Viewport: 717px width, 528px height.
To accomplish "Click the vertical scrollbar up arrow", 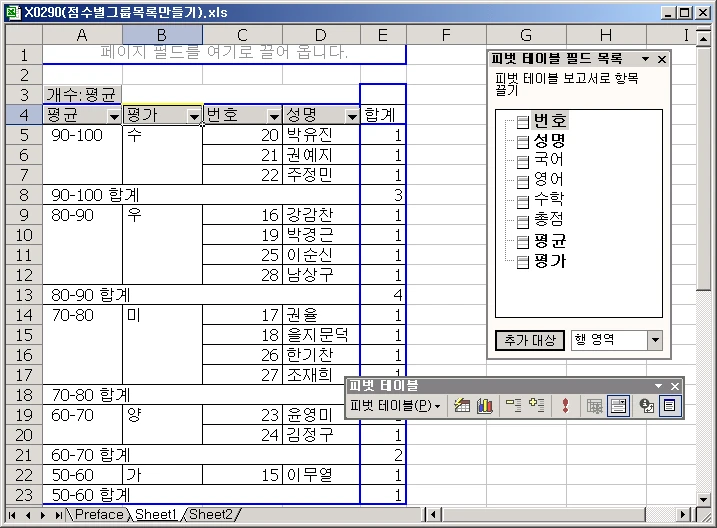I will point(704,38).
